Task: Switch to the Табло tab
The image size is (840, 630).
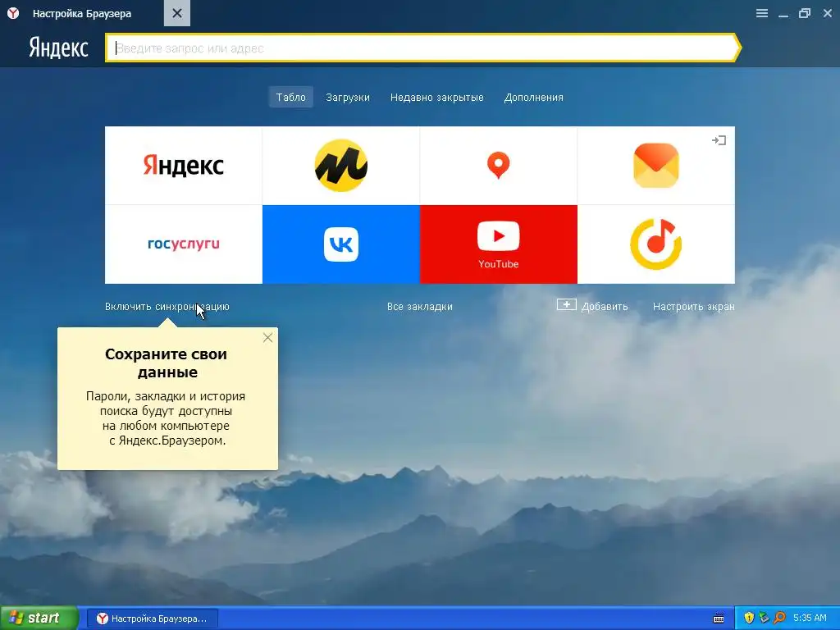Action: tap(291, 98)
